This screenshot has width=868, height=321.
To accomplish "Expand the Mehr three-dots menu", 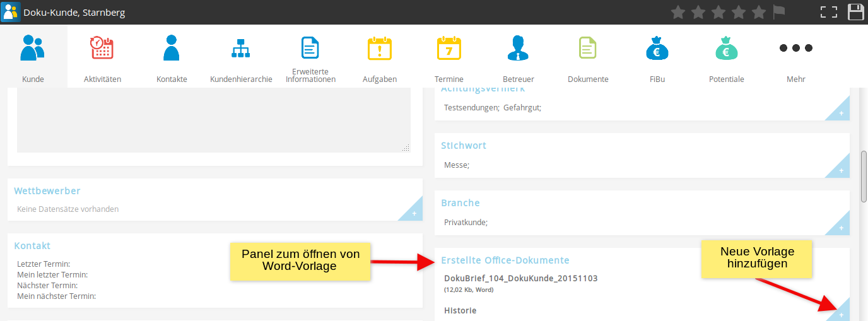I will (795, 48).
